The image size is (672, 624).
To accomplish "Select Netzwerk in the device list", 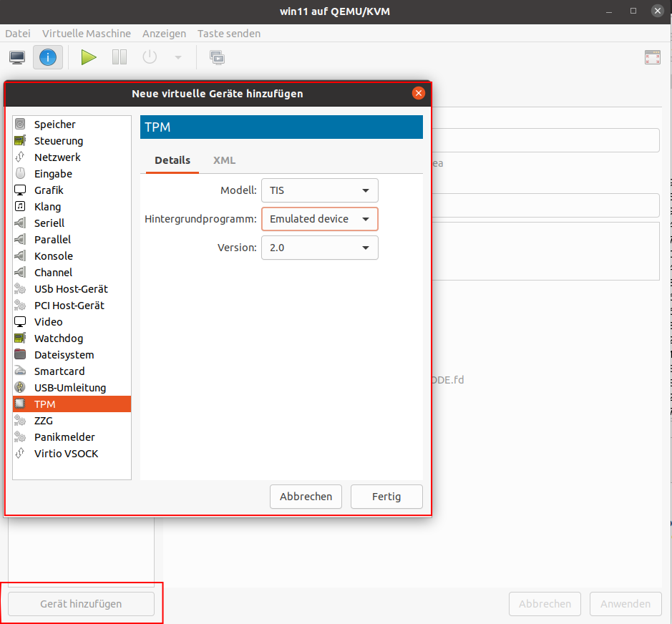I will tap(57, 157).
